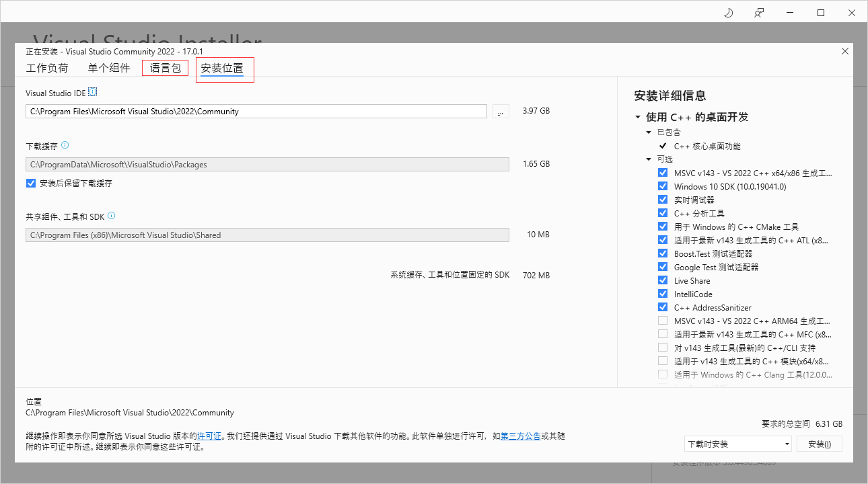Open the 下载时安装 dropdown
The image size is (868, 484).
(737, 444)
